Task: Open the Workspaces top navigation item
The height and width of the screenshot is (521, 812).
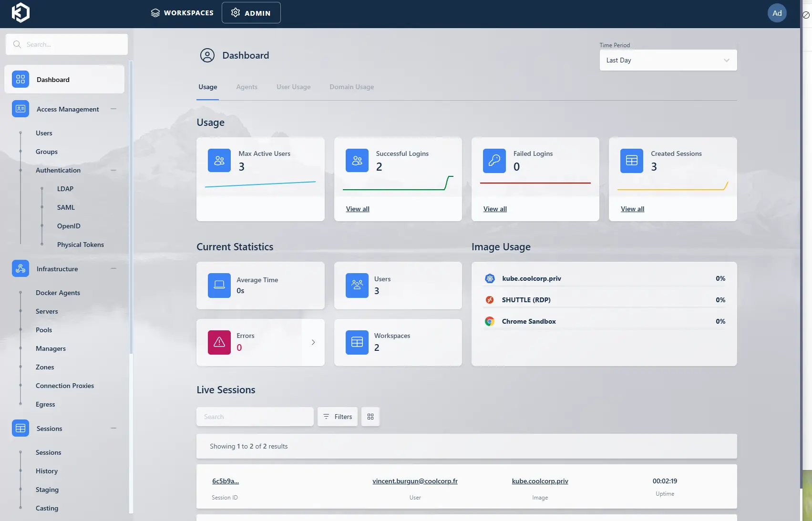Action: tap(182, 13)
